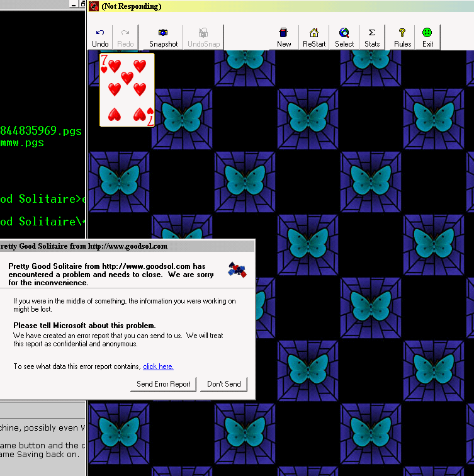Image resolution: width=474 pixels, height=476 pixels.
Task: Open the 'click here' error data link
Action: (158, 366)
